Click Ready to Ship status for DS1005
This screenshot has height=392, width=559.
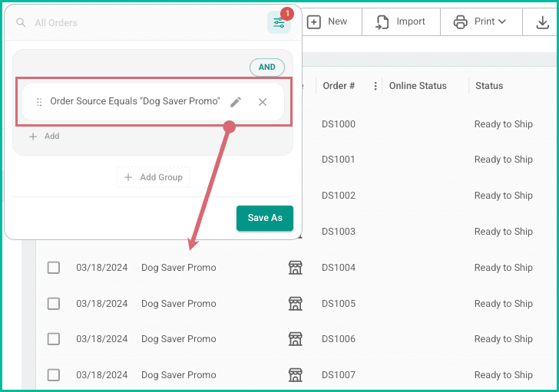coord(504,304)
